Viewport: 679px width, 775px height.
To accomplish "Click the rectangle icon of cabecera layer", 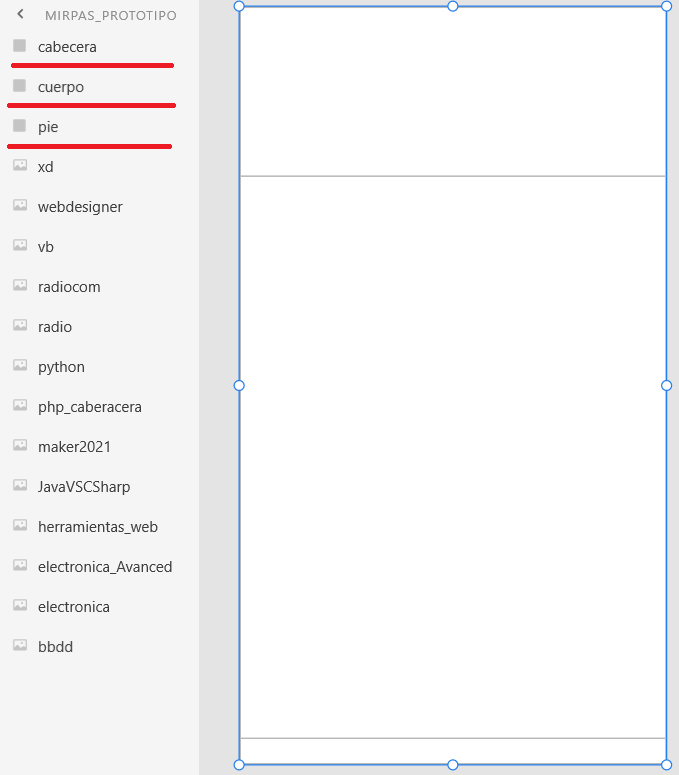I will click(x=19, y=46).
